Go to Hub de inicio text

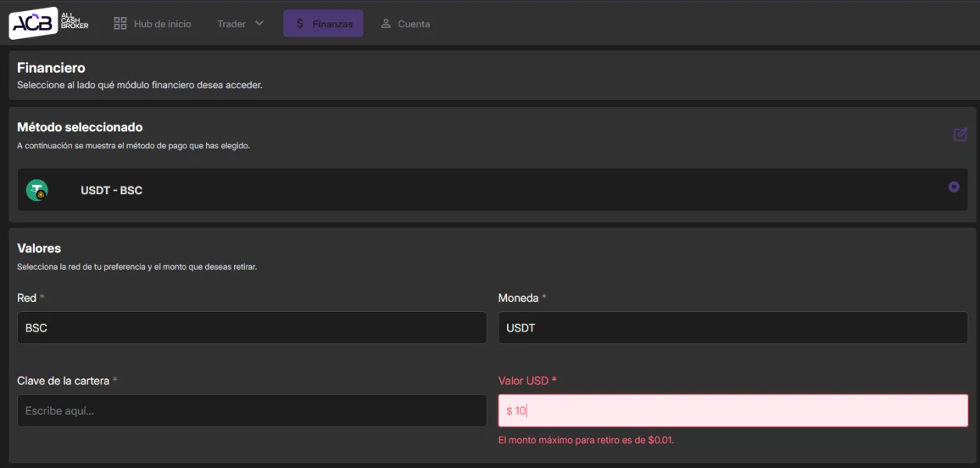click(162, 24)
